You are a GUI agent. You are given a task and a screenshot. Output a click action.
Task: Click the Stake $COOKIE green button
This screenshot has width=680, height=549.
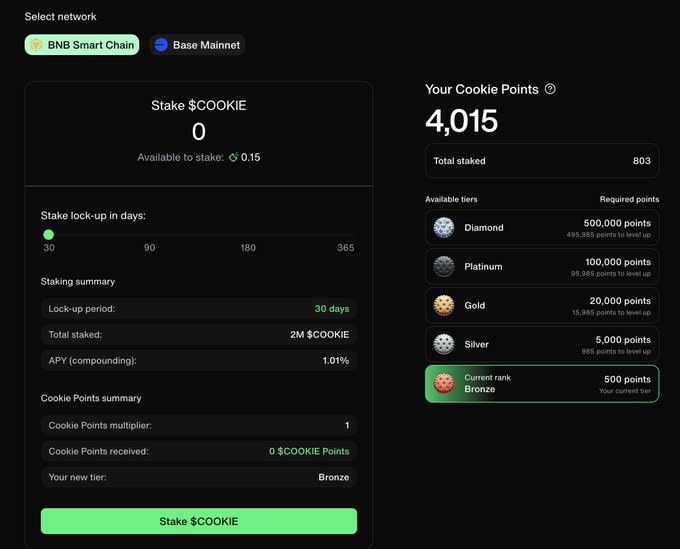(x=199, y=521)
